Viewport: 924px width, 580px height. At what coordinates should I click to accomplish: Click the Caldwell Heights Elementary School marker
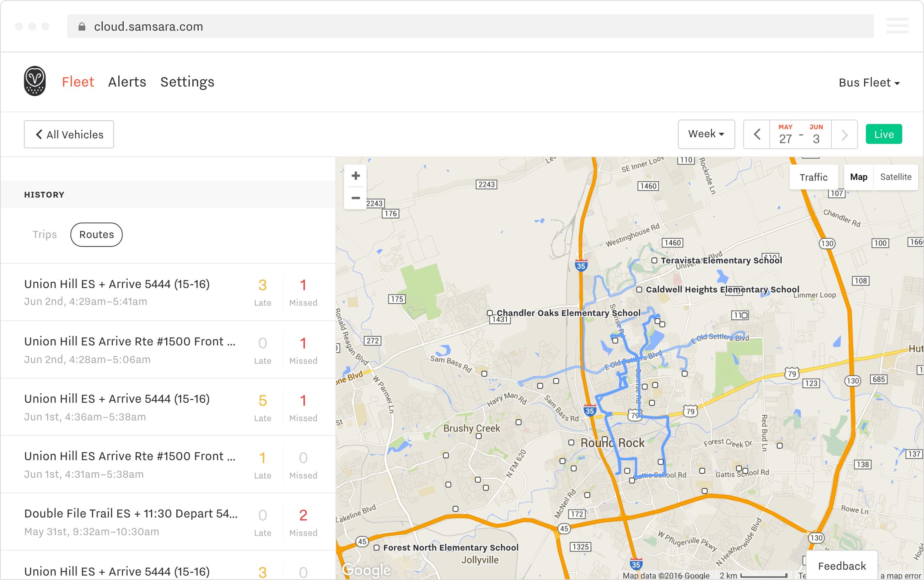pos(639,289)
